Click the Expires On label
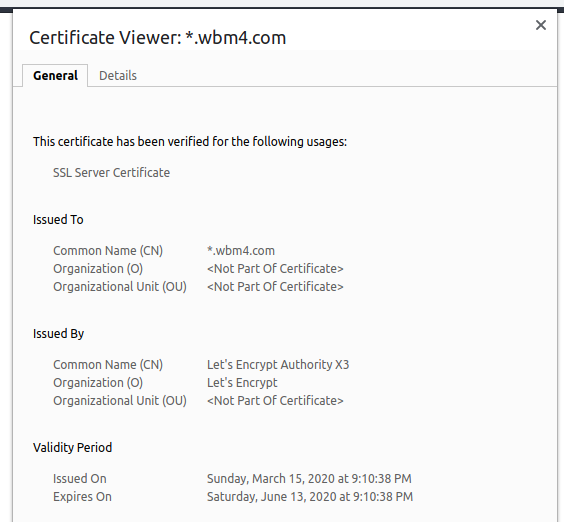The image size is (564, 522). click(x=82, y=497)
